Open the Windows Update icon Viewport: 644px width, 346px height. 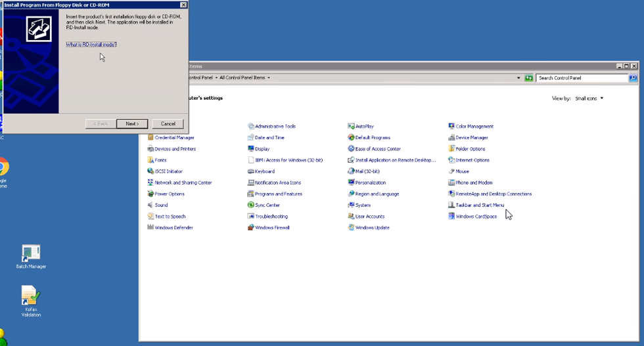click(x=352, y=228)
